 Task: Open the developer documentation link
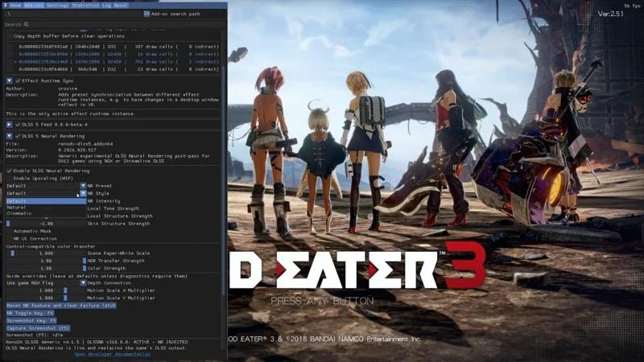[x=113, y=354]
